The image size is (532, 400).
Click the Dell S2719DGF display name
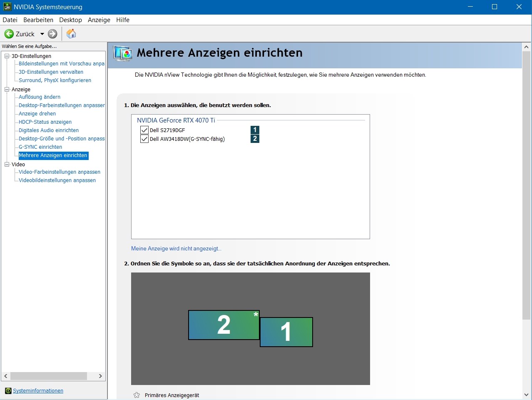(167, 130)
